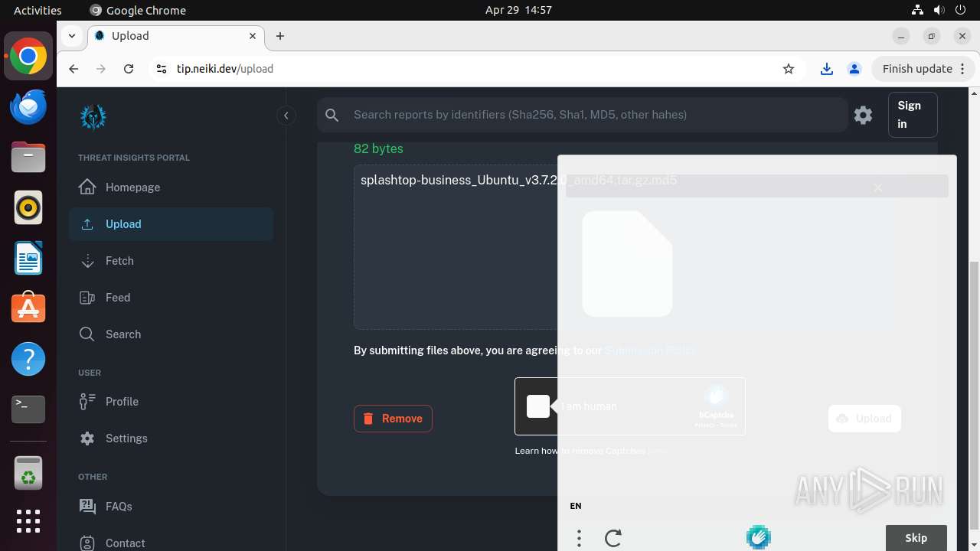Viewport: 980px width, 551px height.
Task: Open Files manager from dock
Action: [x=28, y=157]
